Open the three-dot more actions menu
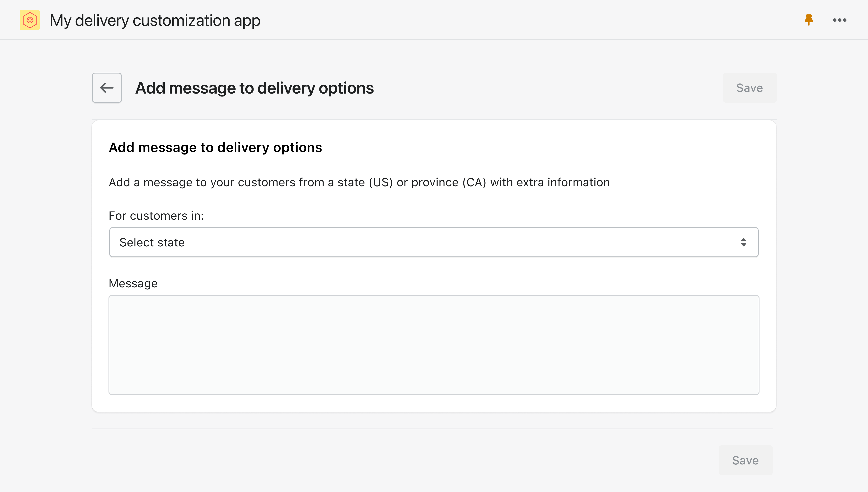This screenshot has height=492, width=868. [x=840, y=20]
